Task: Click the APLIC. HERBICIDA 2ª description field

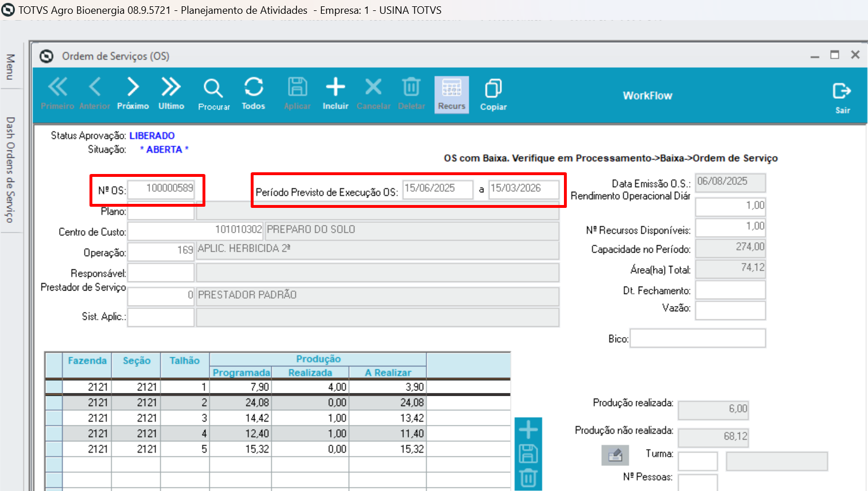Action: tap(377, 250)
